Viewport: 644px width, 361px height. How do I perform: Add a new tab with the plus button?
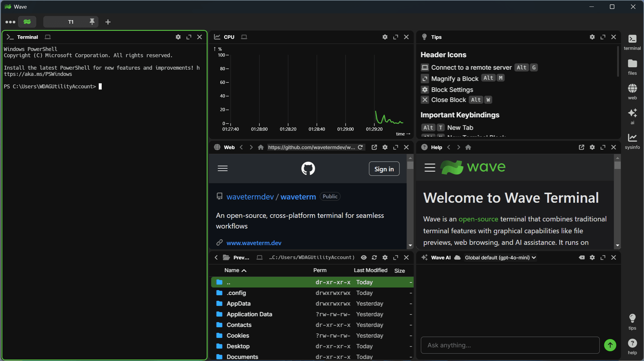pyautogui.click(x=108, y=22)
